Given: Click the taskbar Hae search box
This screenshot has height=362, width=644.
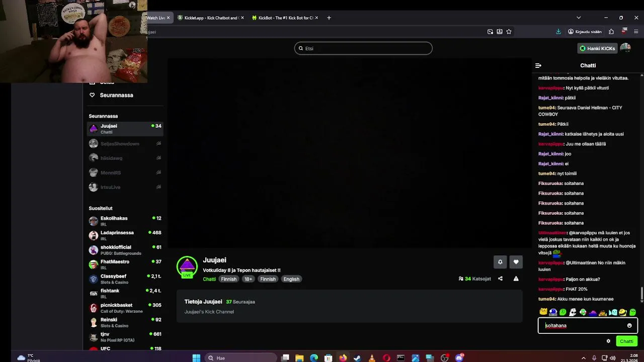Looking at the screenshot, I should point(240,358).
